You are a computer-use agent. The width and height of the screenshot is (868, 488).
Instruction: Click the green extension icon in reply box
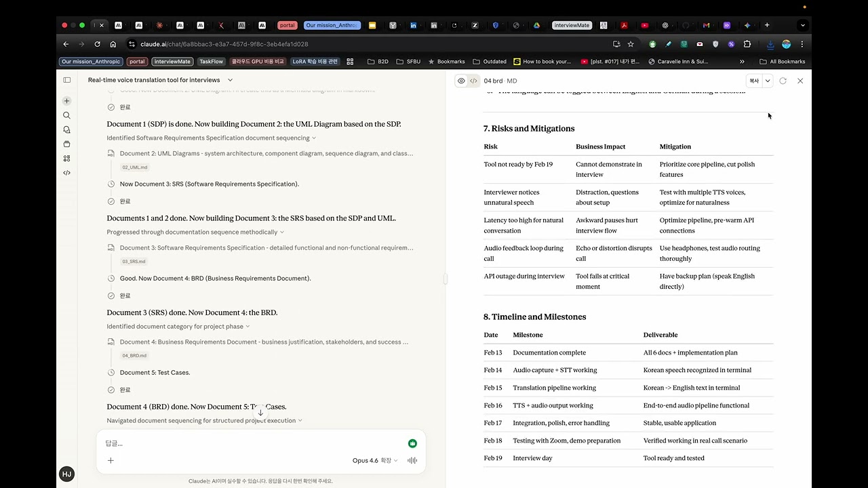tap(412, 443)
